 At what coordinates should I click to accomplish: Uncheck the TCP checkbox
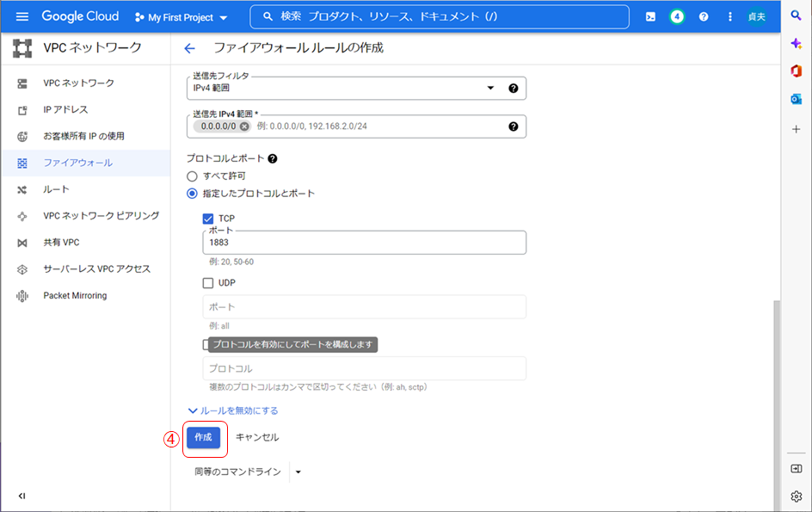(208, 219)
